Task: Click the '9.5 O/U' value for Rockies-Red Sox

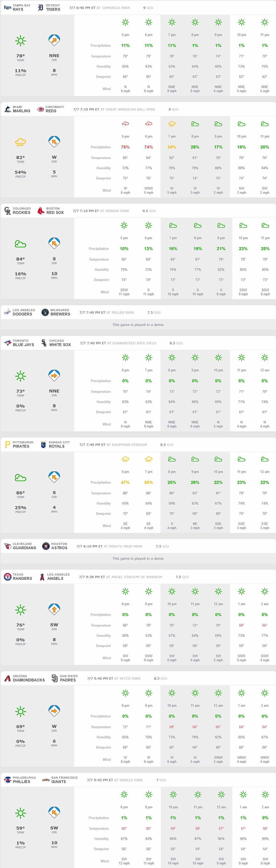Action: tap(149, 211)
